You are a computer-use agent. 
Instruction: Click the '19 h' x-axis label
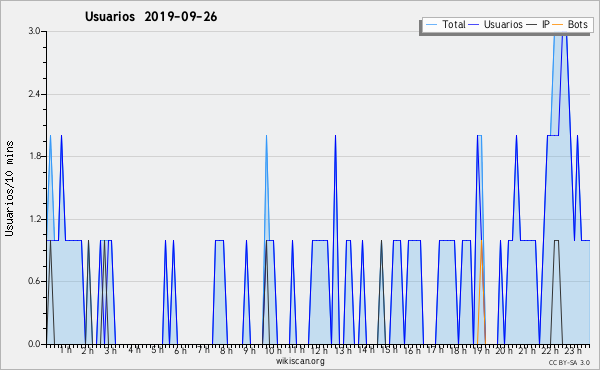tap(481, 351)
